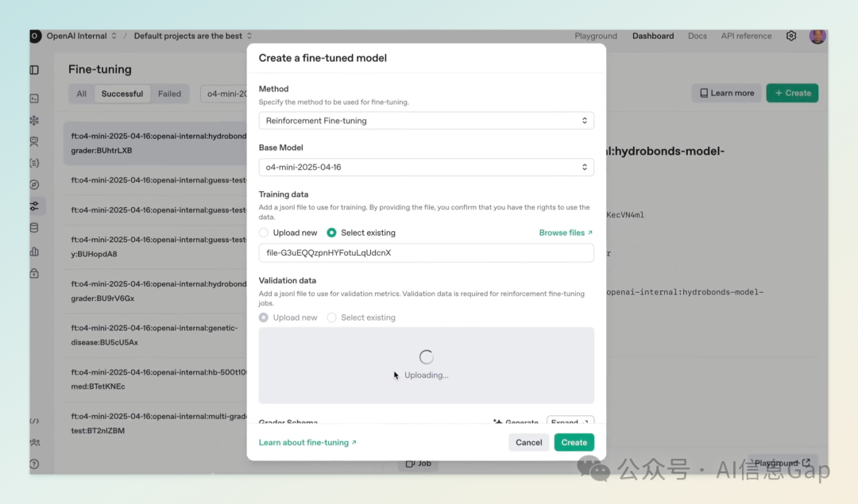Click the OpenAI organization logo
This screenshot has height=504, width=858.
tap(35, 36)
